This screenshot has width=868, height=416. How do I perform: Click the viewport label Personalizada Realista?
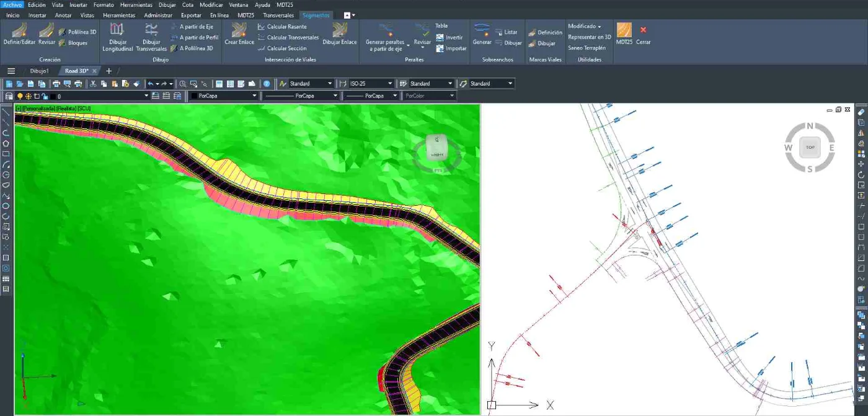53,108
